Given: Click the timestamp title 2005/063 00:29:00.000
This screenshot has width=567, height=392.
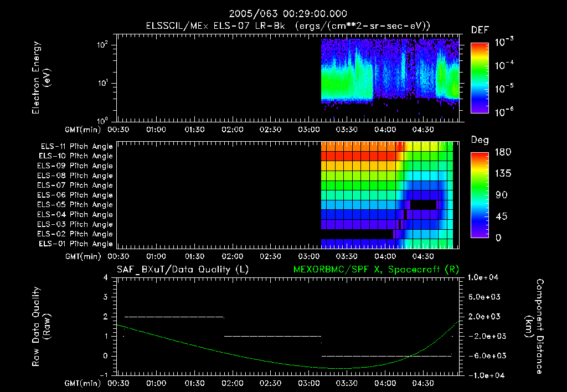Looking at the screenshot, I should (288, 14).
